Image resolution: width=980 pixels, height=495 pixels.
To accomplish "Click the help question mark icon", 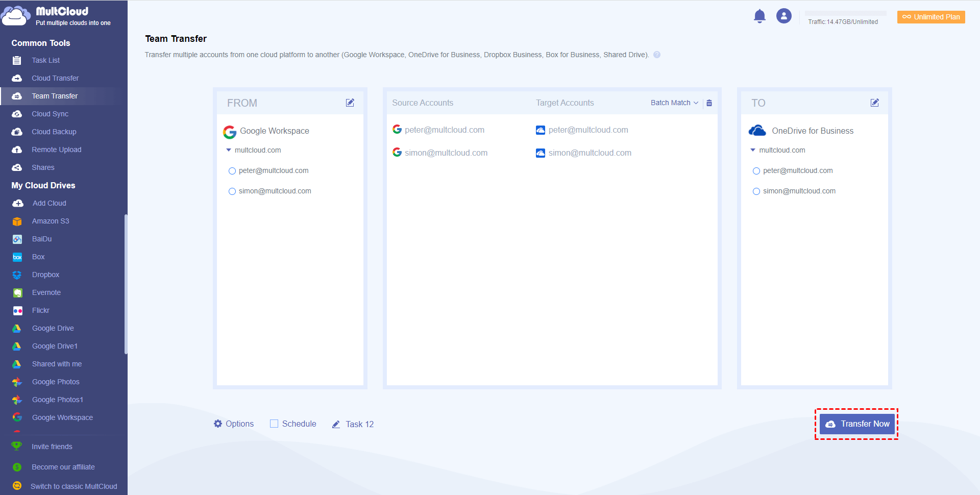I will (657, 55).
